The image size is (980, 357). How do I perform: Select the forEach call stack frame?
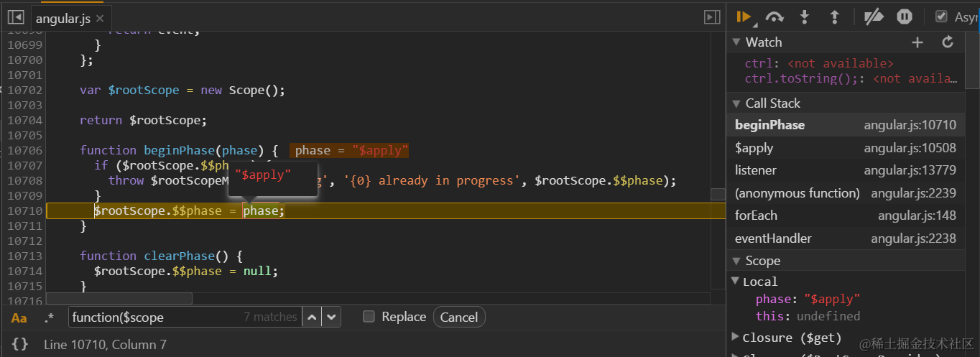(x=846, y=215)
